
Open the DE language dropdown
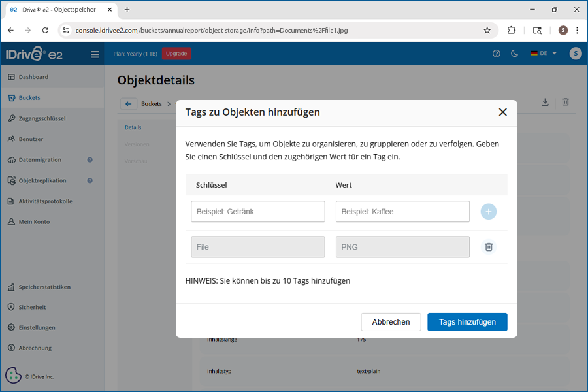click(544, 54)
